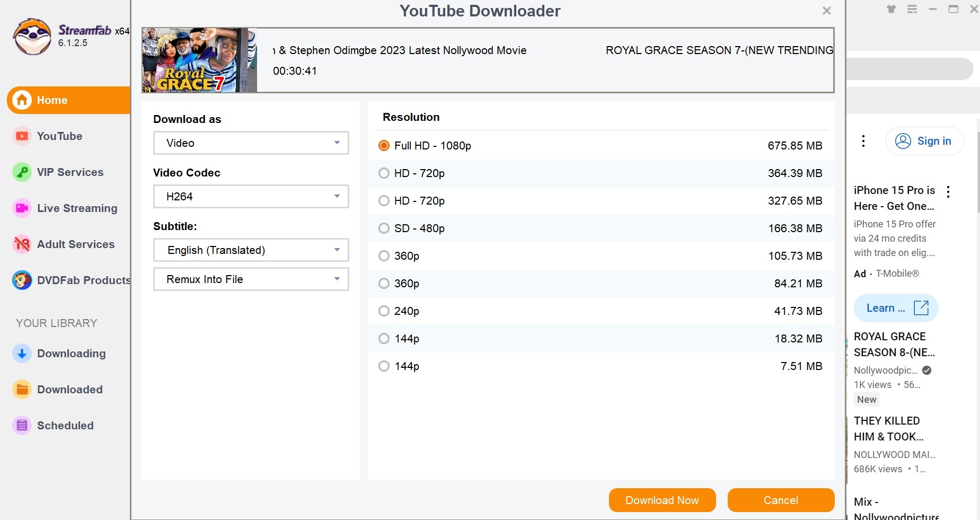The height and width of the screenshot is (520, 980).
Task: Click the Royal Grace 7 video thumbnail
Action: click(x=200, y=60)
